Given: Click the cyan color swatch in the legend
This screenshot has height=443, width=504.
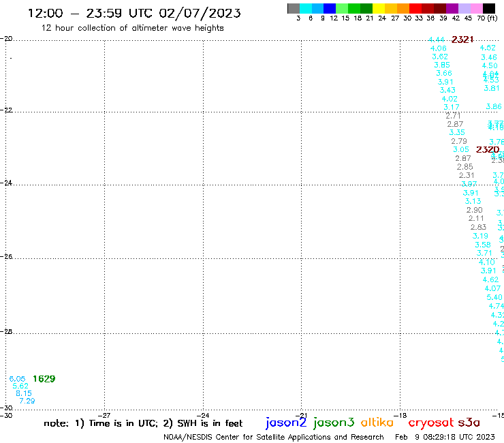Looking at the screenshot, I should coord(306,8).
